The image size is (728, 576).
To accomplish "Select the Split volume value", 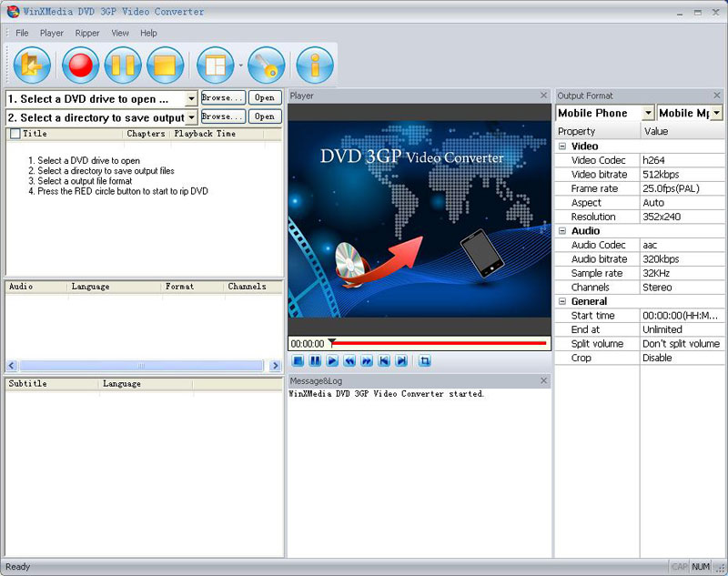I will pos(682,344).
